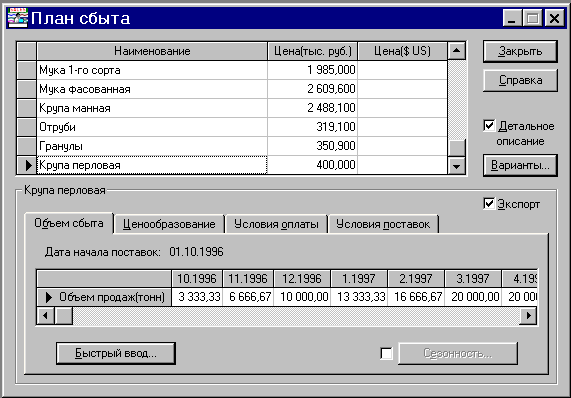Viewport: 571px width, 398px height.
Task: Select the Объем сбыта tab
Action: [x=69, y=223]
